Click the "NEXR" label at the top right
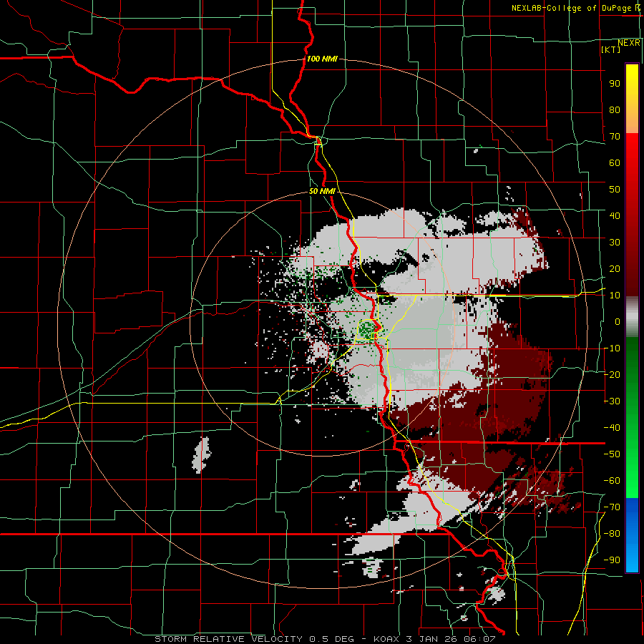The image size is (644, 644). click(629, 43)
